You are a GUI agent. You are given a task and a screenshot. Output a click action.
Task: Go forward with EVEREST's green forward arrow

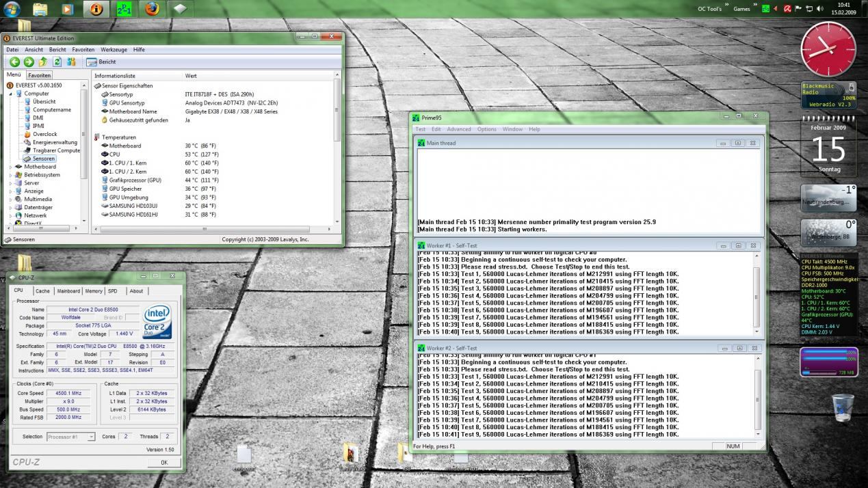29,62
